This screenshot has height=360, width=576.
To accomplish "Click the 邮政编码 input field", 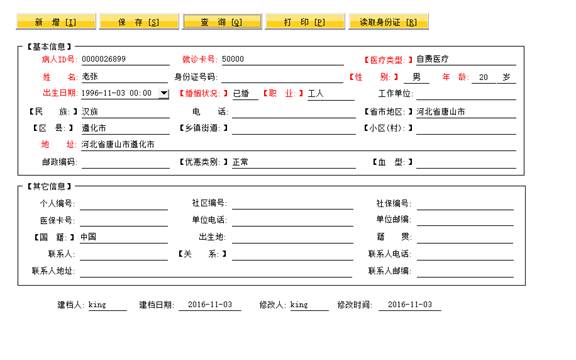I will 125,162.
